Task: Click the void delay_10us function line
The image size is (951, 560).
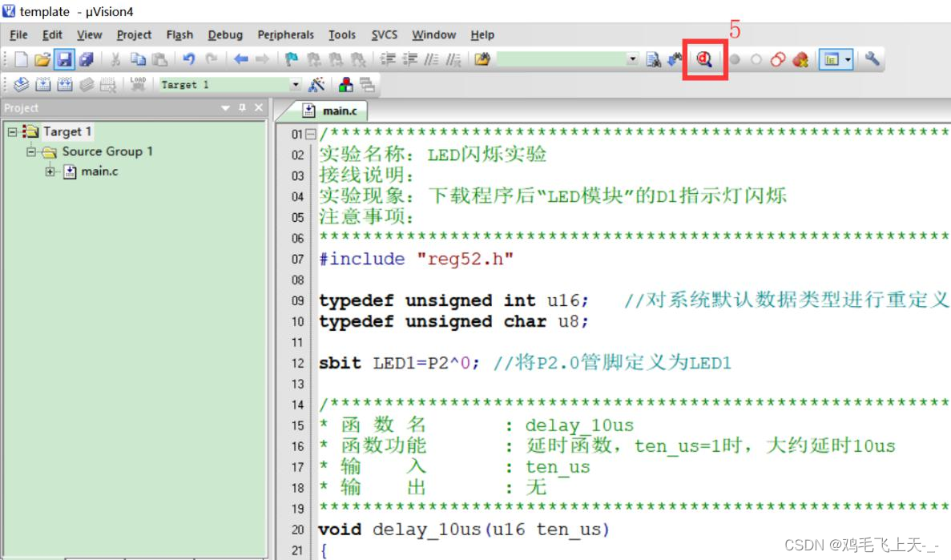Action: (463, 529)
